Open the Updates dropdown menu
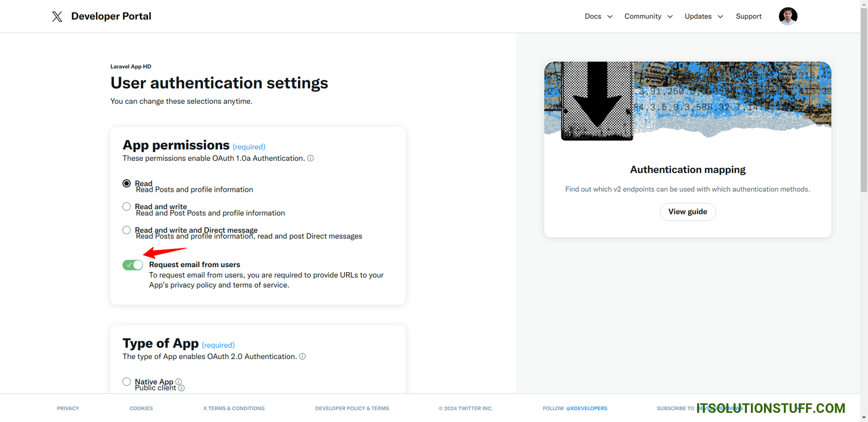The image size is (868, 422). [704, 16]
